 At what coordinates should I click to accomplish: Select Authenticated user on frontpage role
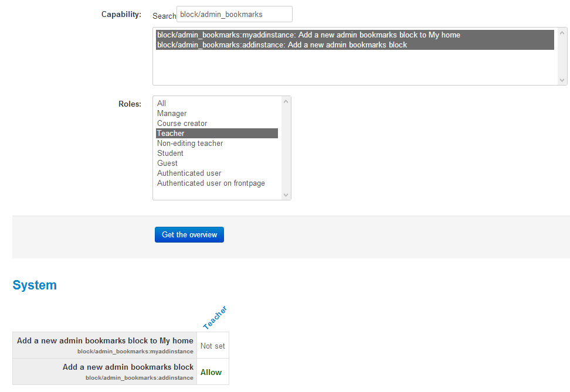tap(216, 183)
